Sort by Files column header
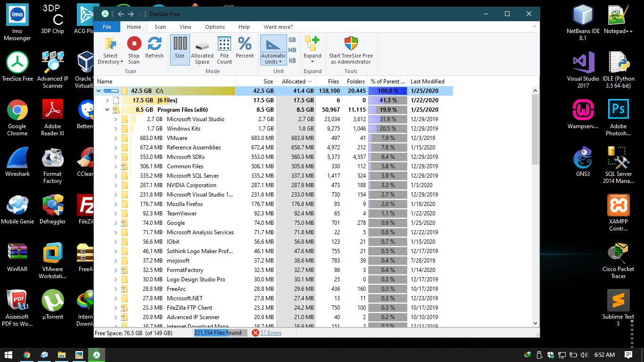Image resolution: width=644 pixels, height=362 pixels. [328, 81]
